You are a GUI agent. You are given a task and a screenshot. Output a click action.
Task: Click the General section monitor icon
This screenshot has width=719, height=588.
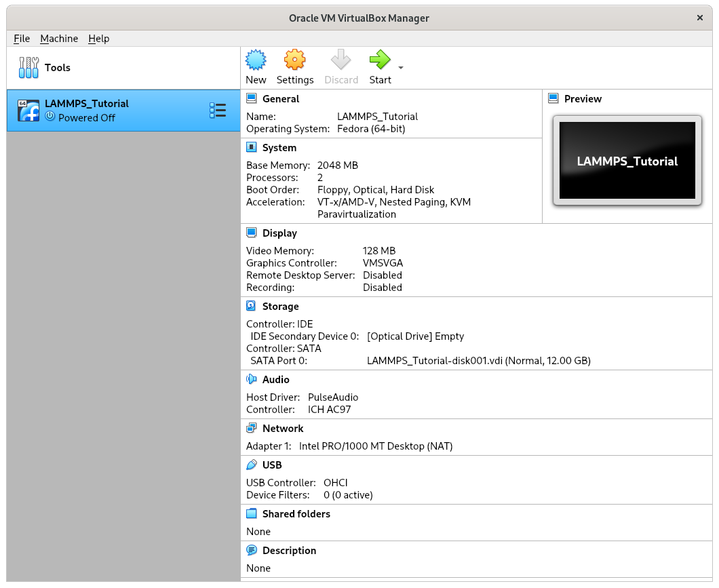pyautogui.click(x=251, y=98)
